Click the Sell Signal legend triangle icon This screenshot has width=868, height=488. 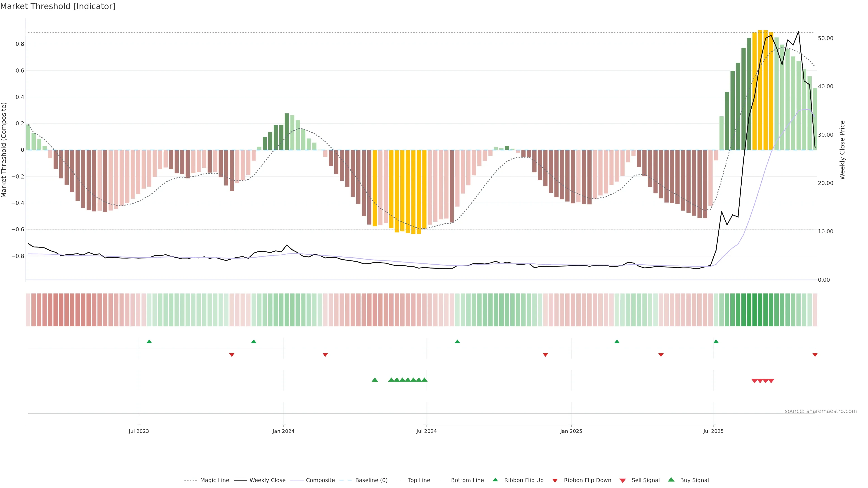[623, 481]
